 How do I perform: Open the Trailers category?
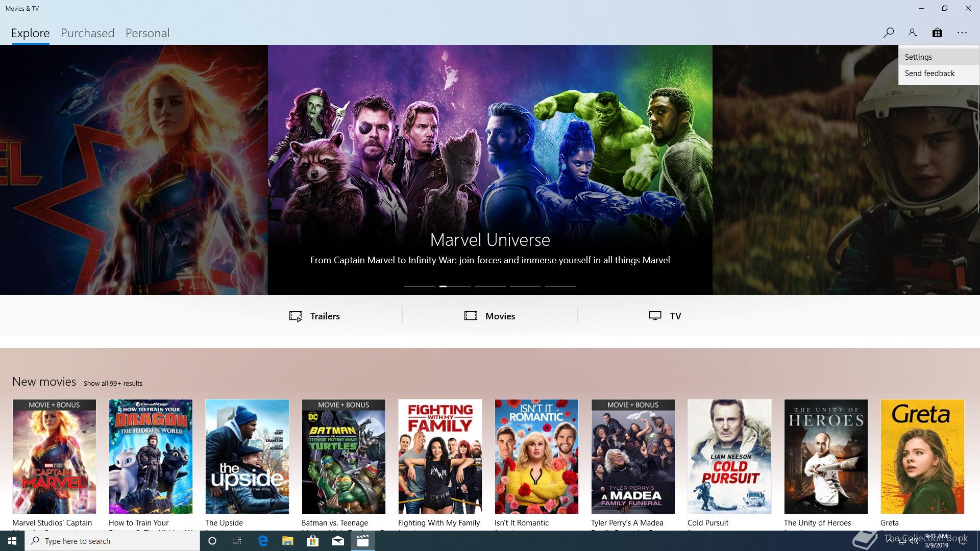(314, 316)
